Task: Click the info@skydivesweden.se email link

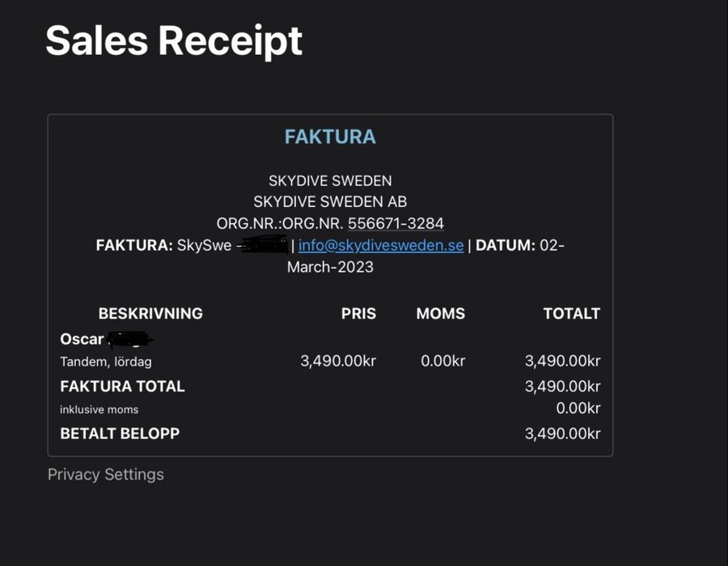Action: 381,245
